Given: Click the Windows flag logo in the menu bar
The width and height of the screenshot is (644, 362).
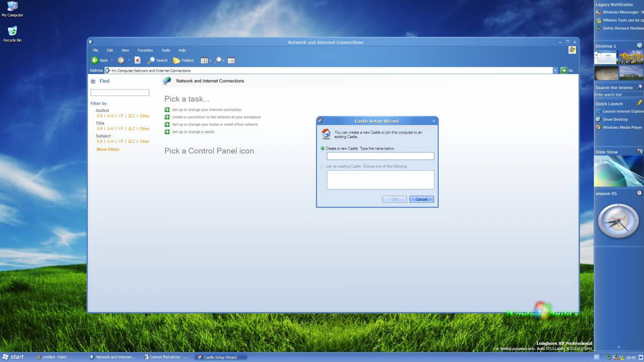Looking at the screenshot, I should point(572,50).
